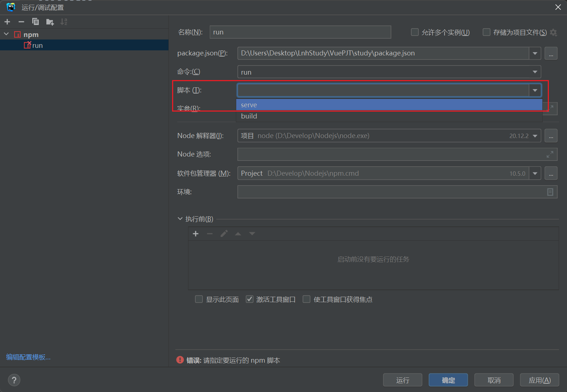Collapse the npm tree node
567x392 pixels.
tap(6, 34)
